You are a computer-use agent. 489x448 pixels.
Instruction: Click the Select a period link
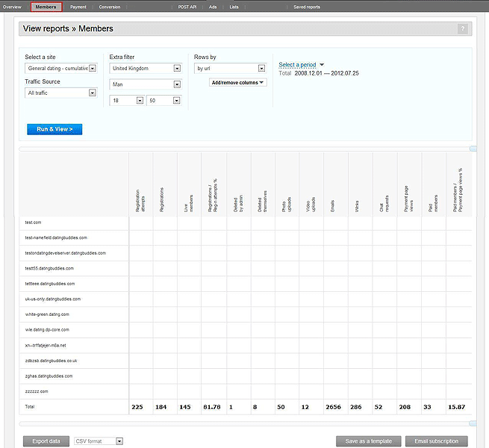pos(297,64)
